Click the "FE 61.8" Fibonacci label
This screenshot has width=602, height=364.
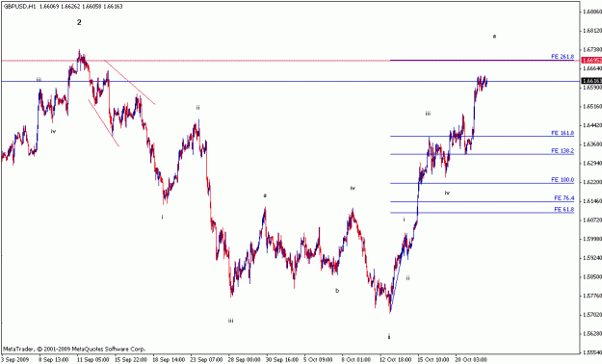tap(564, 209)
